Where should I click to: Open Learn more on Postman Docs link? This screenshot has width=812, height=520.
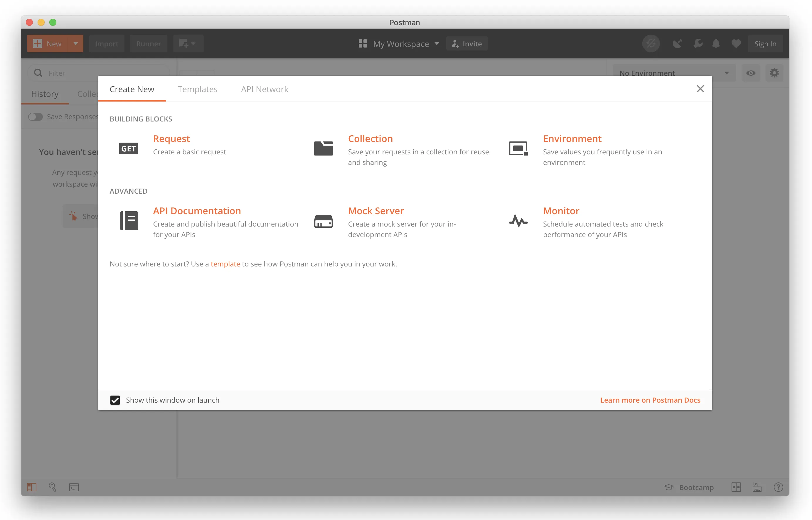click(x=650, y=400)
